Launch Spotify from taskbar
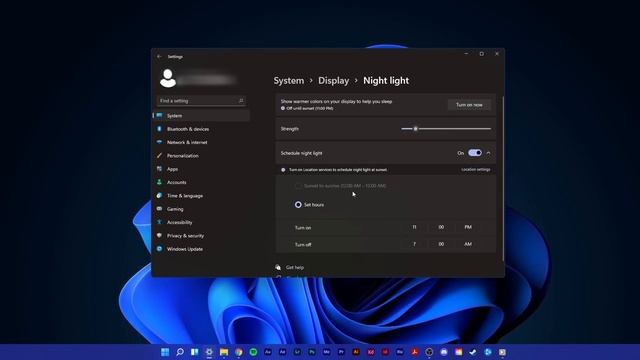 click(x=253, y=352)
